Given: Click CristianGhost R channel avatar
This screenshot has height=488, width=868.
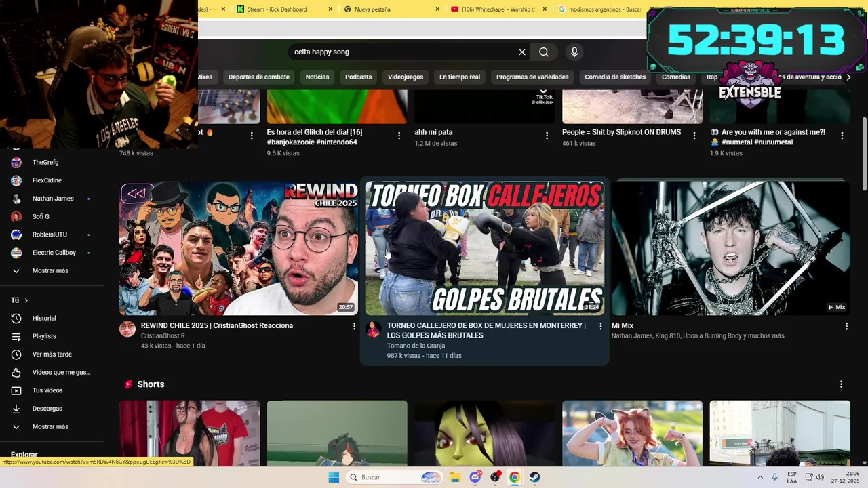Looking at the screenshot, I should [127, 329].
